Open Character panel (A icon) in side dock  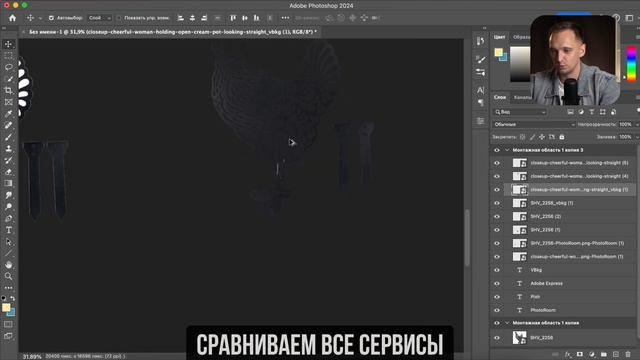[480, 90]
